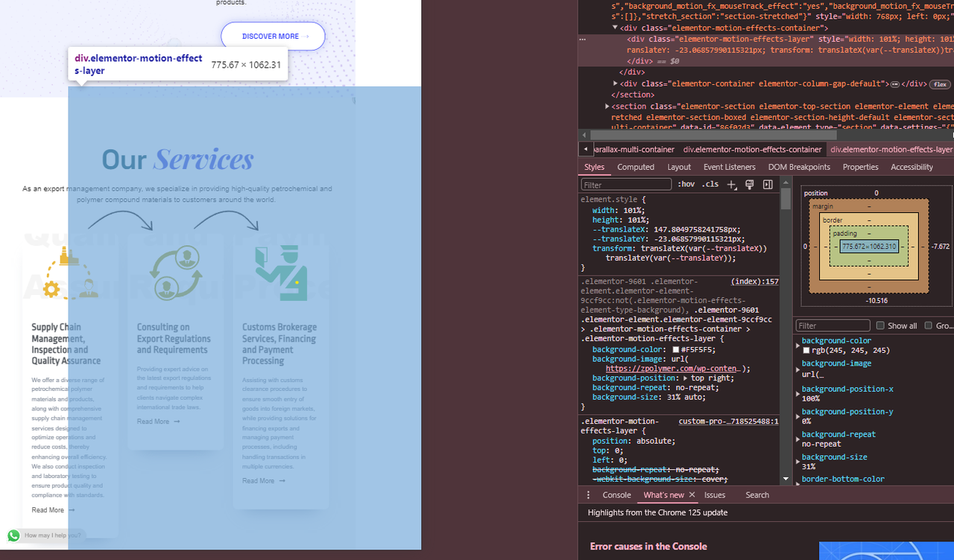Toggle the .cls element classes button
This screenshot has width=954, height=560.
point(712,185)
